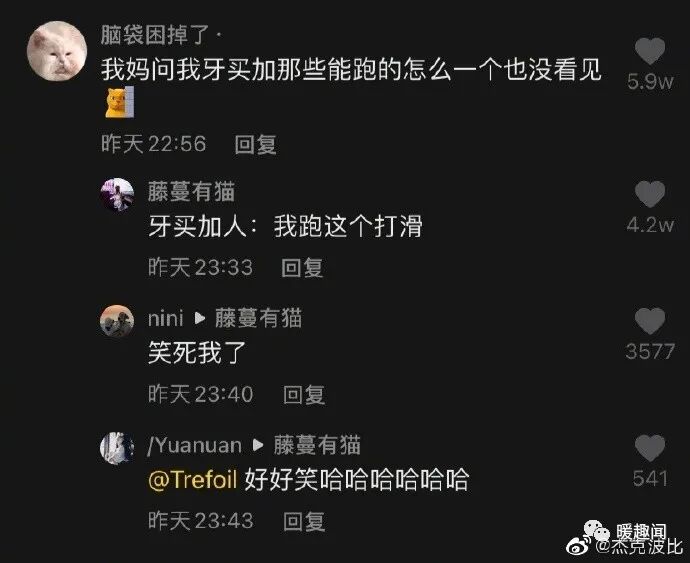The image size is (690, 563).
Task: Tap the /Yuanuan username
Action: (195, 445)
